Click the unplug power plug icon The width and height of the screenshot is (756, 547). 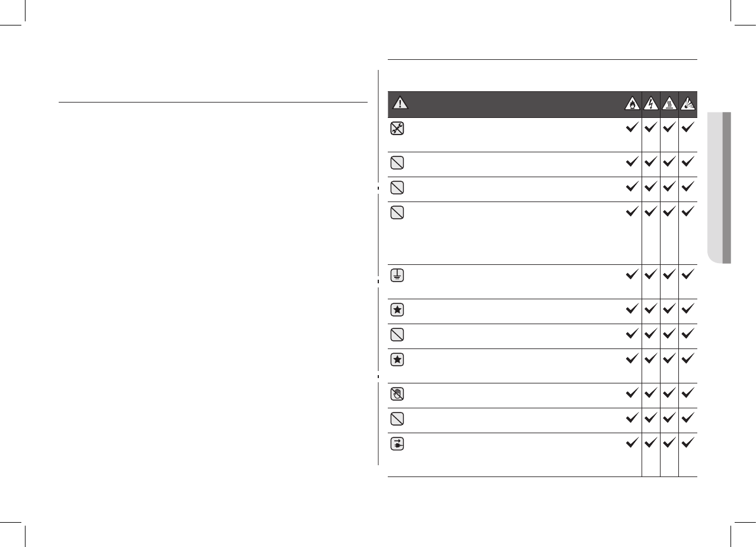397,443
